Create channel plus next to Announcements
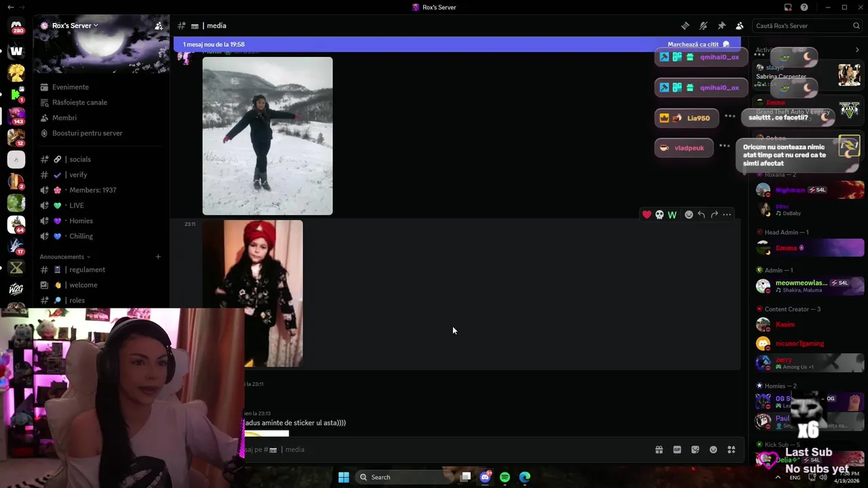Image resolution: width=868 pixels, height=488 pixels. point(158,257)
